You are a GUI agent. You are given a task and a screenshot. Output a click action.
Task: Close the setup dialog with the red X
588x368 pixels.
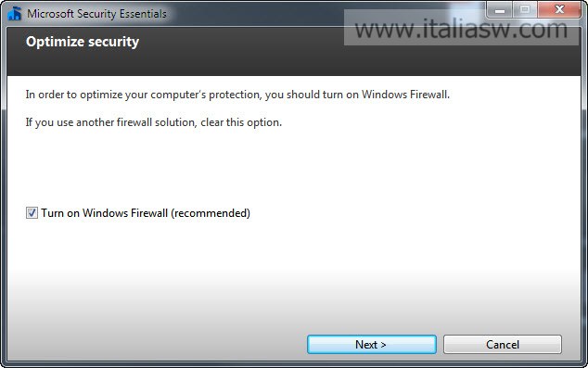[559, 10]
